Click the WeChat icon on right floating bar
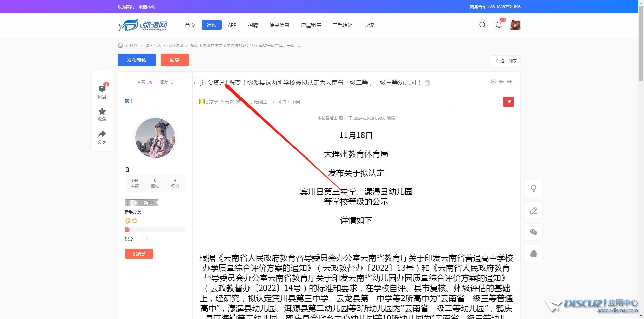 pos(533,232)
